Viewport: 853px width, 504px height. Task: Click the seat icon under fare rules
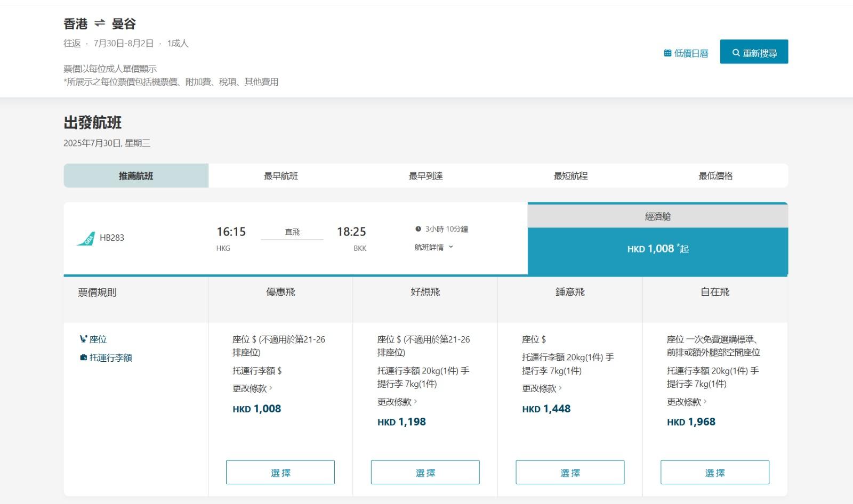(83, 339)
